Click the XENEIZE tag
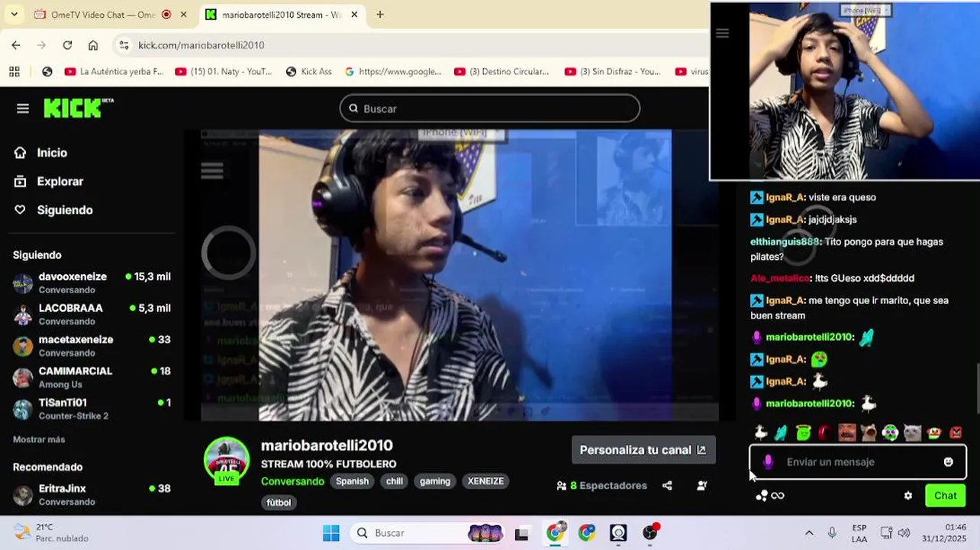 point(485,481)
